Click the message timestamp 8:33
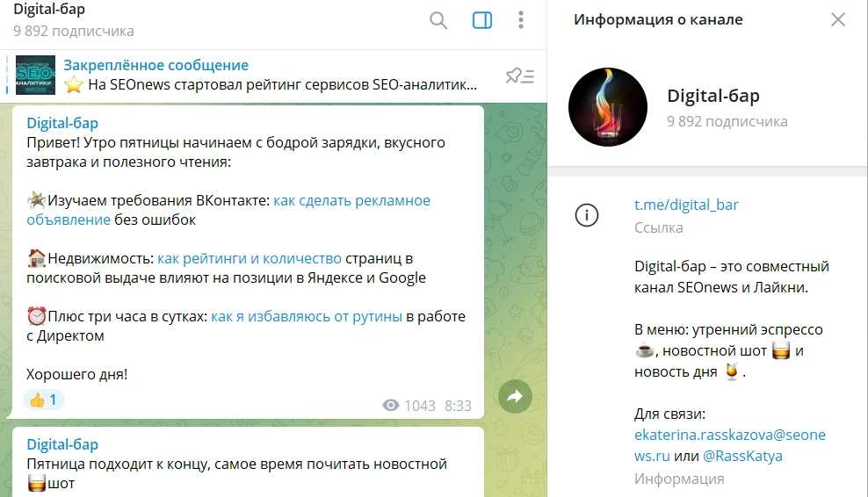This screenshot has height=497, width=868. point(458,406)
